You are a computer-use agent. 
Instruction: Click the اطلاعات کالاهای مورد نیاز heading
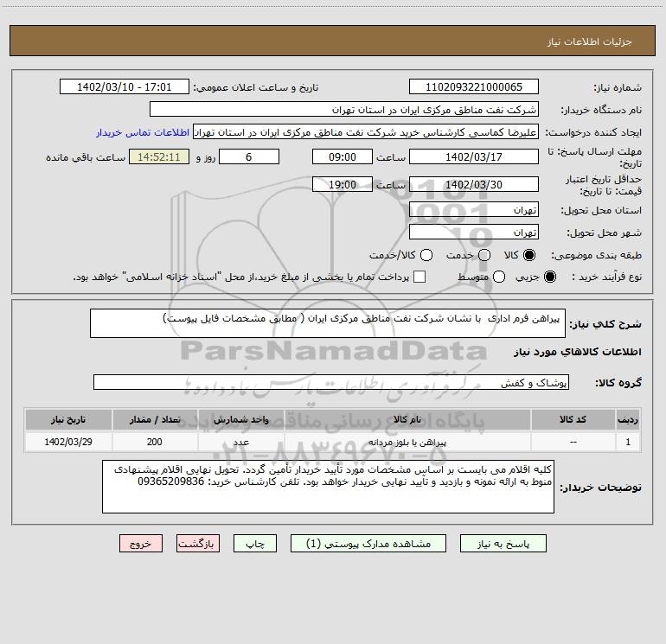pos(578,352)
